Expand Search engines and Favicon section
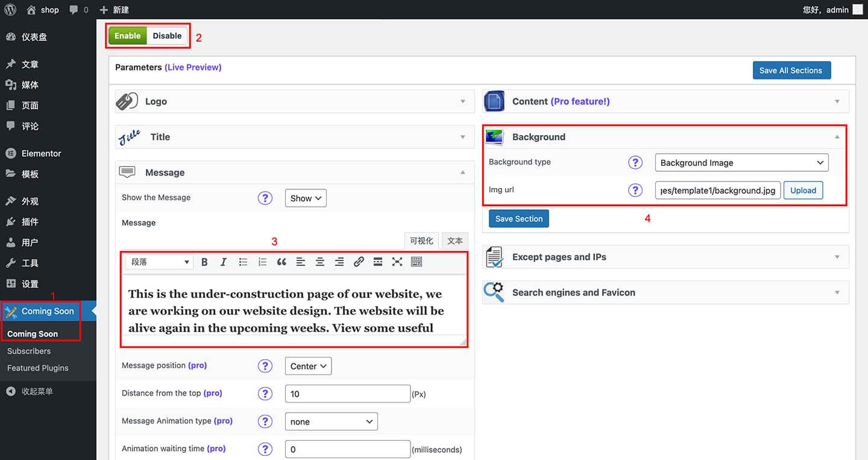 point(665,292)
